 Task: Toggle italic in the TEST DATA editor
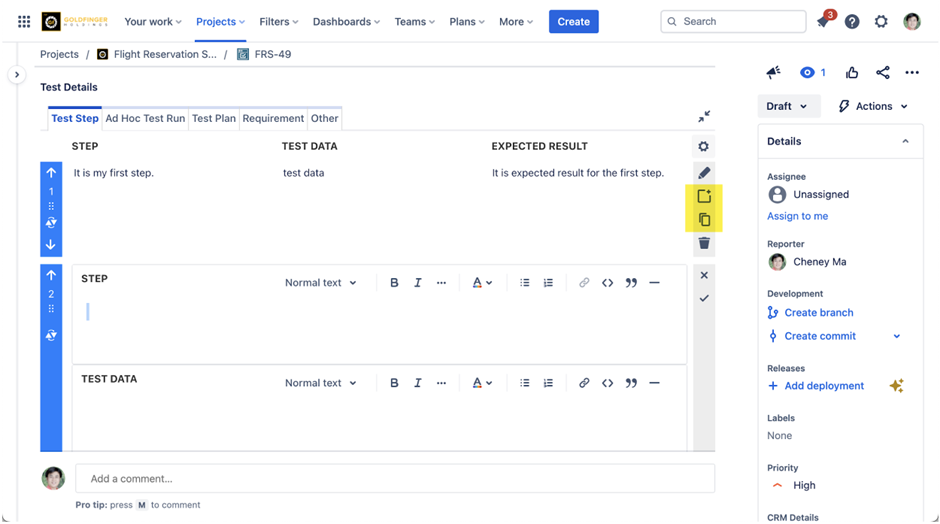[x=418, y=383]
